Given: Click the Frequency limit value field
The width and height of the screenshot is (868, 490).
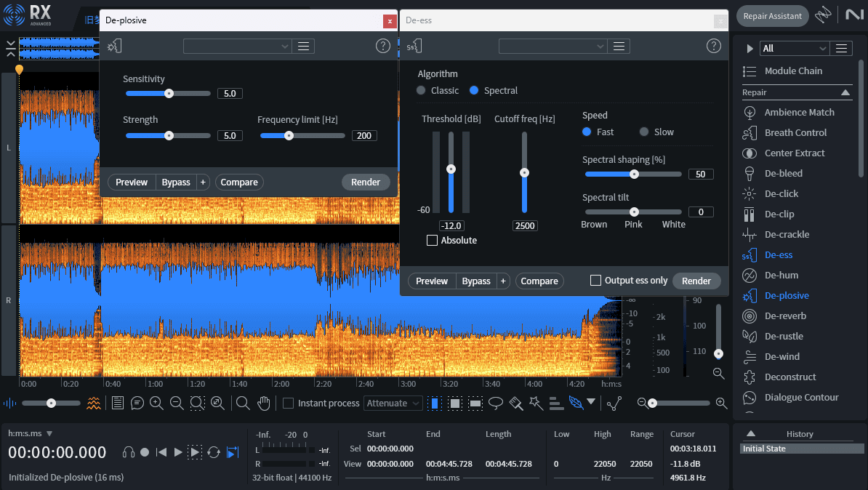Looking at the screenshot, I should [x=364, y=136].
